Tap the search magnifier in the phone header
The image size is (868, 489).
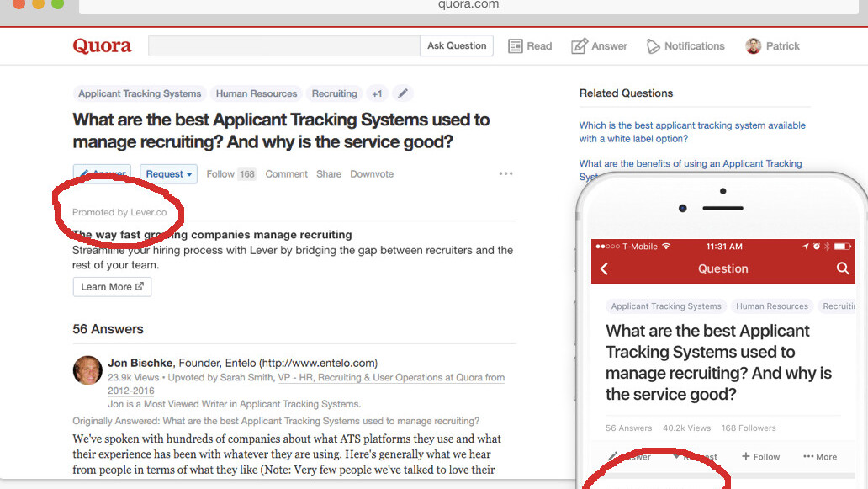(844, 268)
